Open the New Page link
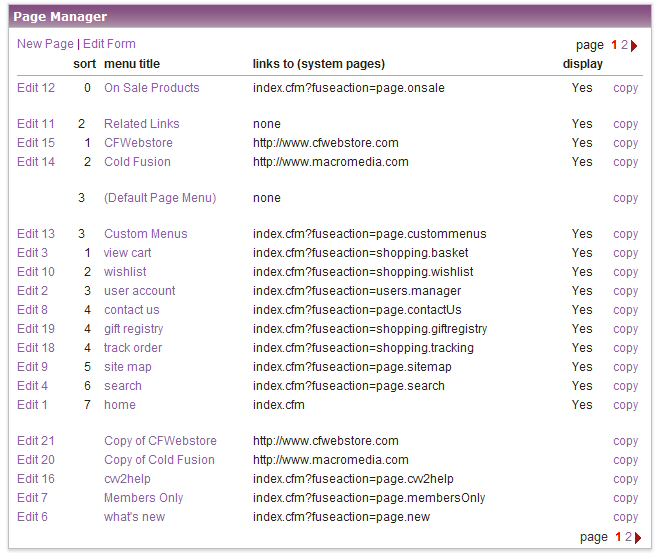This screenshot has height=559, width=661. coord(45,44)
